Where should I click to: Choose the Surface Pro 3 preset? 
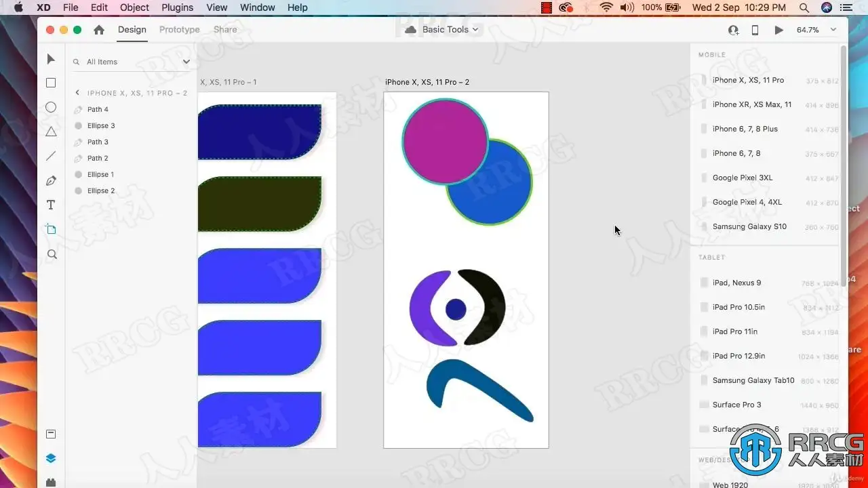[769, 405]
